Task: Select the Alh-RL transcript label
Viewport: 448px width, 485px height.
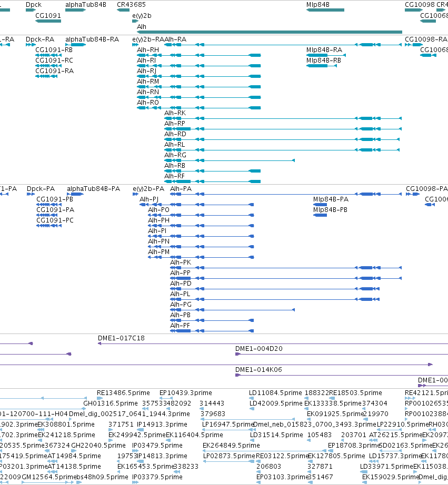Action: tap(174, 145)
